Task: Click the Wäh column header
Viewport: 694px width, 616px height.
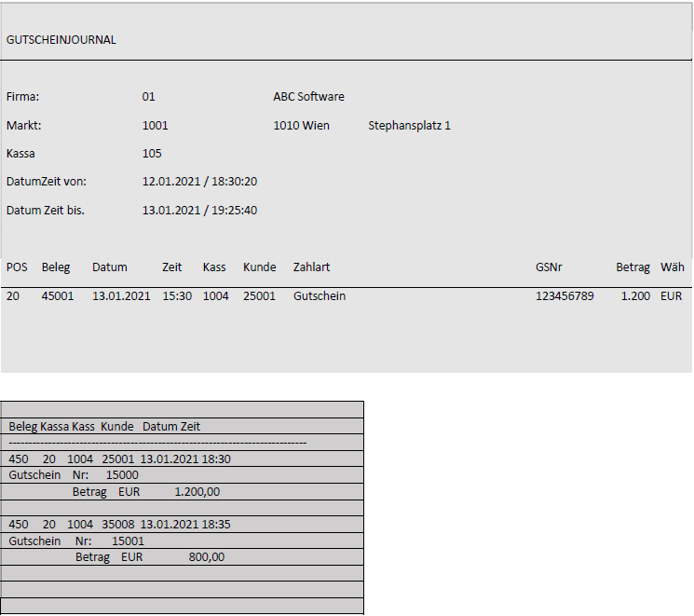Action: 673,267
